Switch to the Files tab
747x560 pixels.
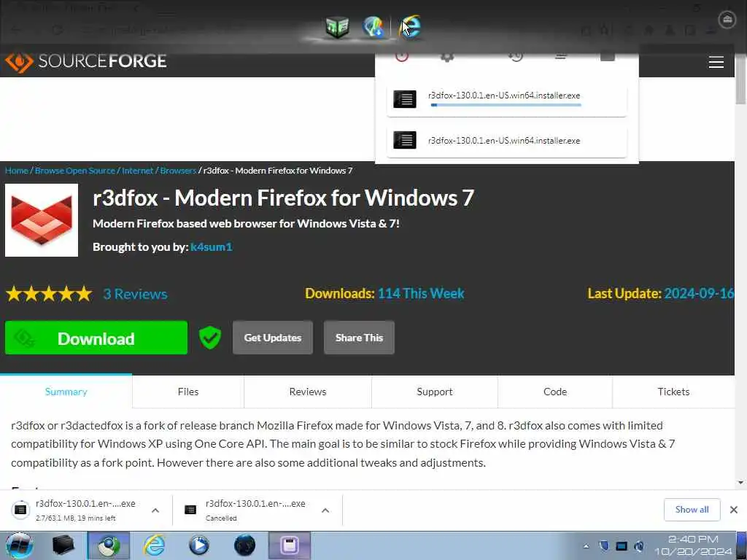pos(188,392)
